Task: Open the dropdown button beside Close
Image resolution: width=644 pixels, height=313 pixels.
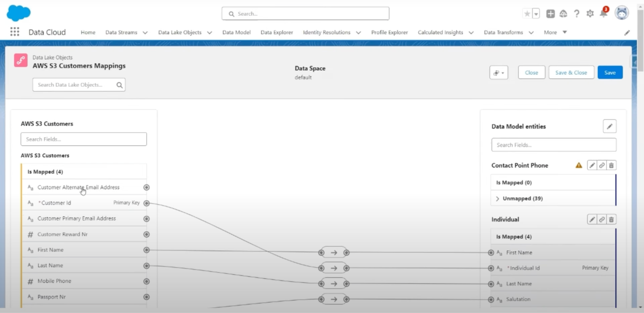Action: 499,73
